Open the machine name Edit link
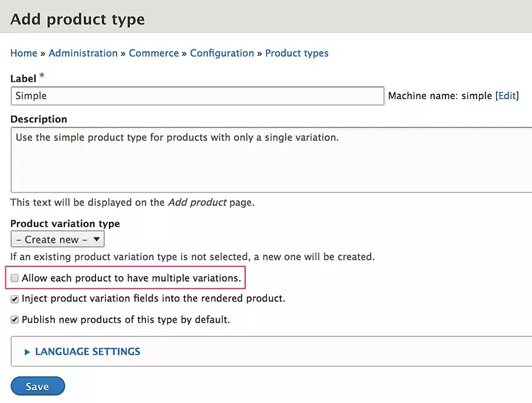Screen dimensions: 532x403 pos(507,95)
